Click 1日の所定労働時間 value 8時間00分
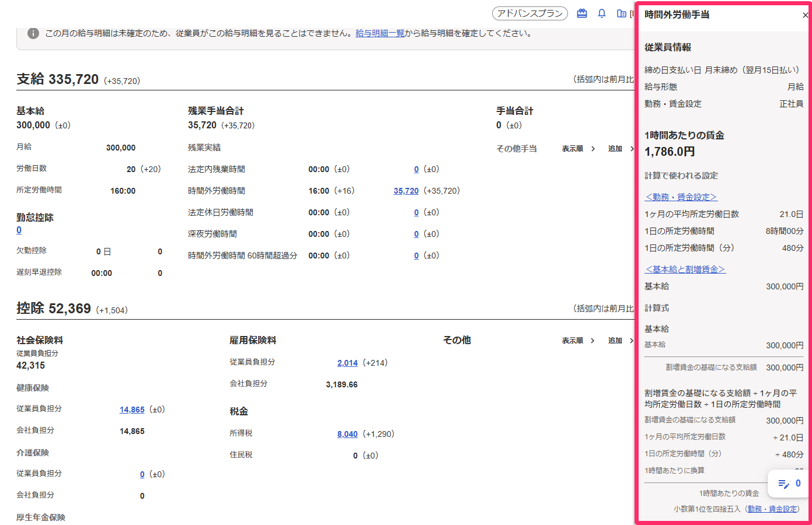 click(785, 231)
